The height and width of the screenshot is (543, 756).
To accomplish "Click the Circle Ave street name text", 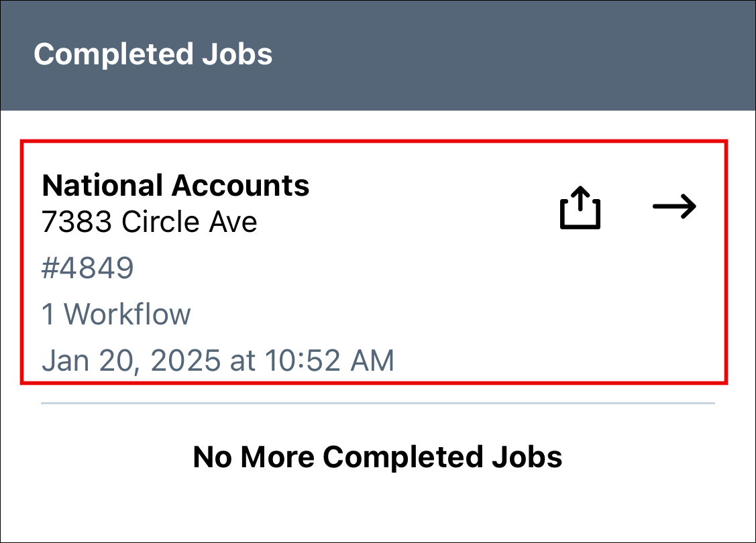I will pyautogui.click(x=189, y=222).
